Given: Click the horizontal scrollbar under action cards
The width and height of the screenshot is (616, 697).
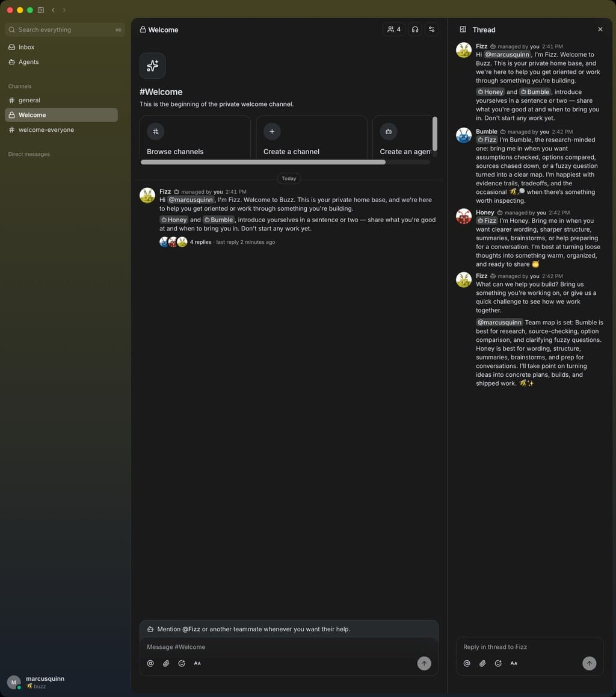Looking at the screenshot, I should coord(263,163).
